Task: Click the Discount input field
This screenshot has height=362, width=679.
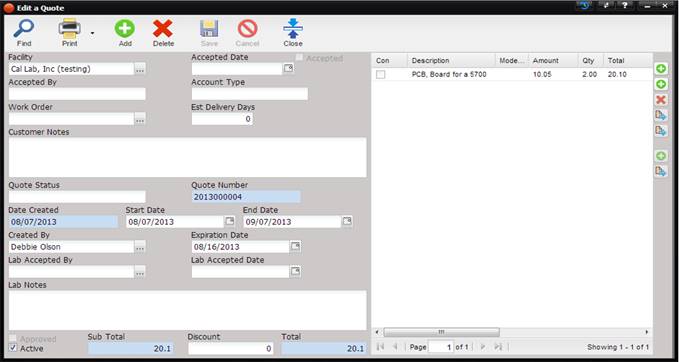Action: (x=231, y=349)
